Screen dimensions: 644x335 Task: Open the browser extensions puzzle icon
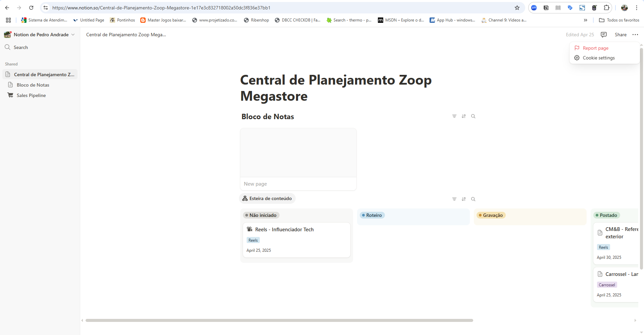pyautogui.click(x=606, y=8)
